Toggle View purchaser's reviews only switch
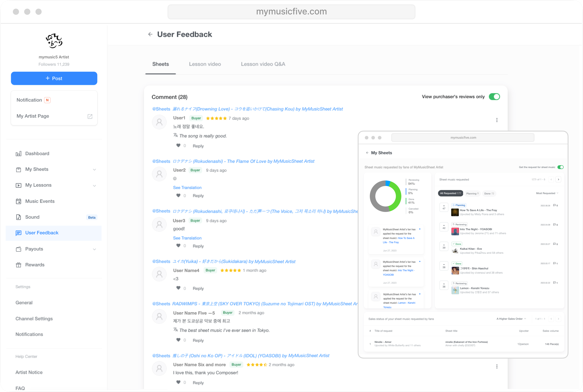Viewport: 583px width, 392px height. coord(494,97)
